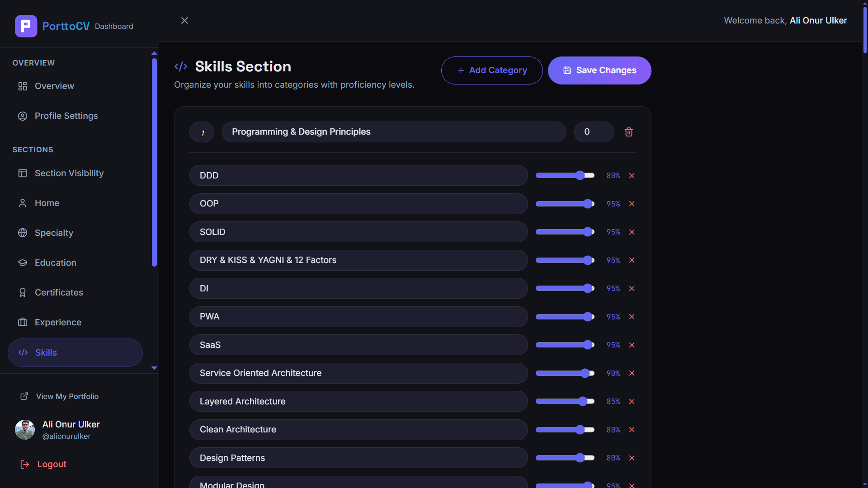Screen dimensions: 868x488
Task: Close the sidebar with the X icon
Action: [x=184, y=20]
